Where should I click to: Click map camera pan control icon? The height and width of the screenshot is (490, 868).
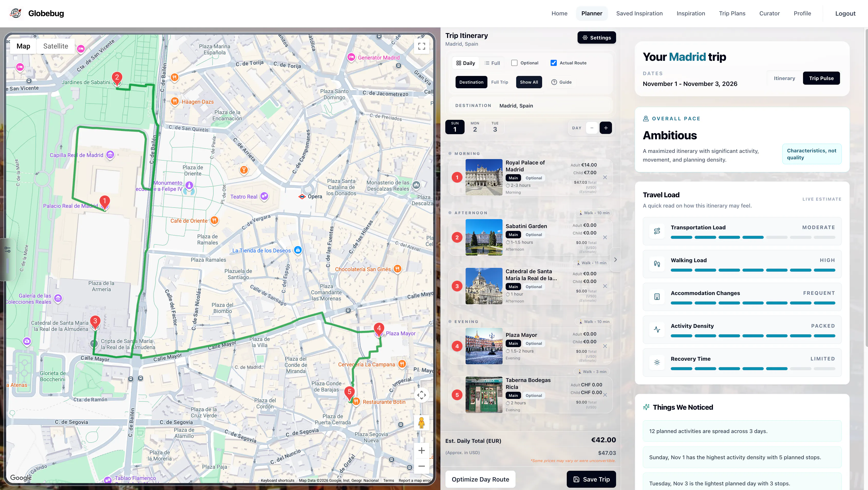(x=421, y=395)
